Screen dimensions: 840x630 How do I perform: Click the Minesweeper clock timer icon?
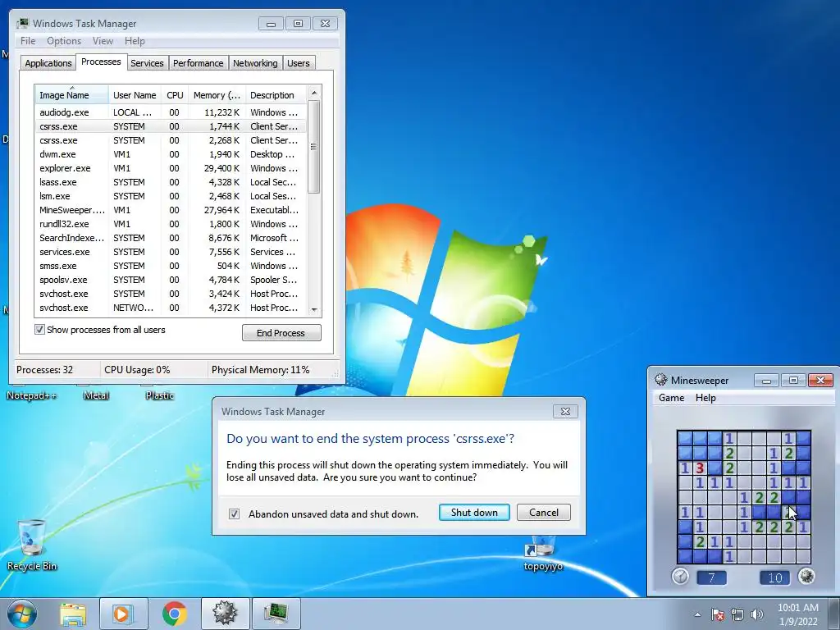(680, 577)
